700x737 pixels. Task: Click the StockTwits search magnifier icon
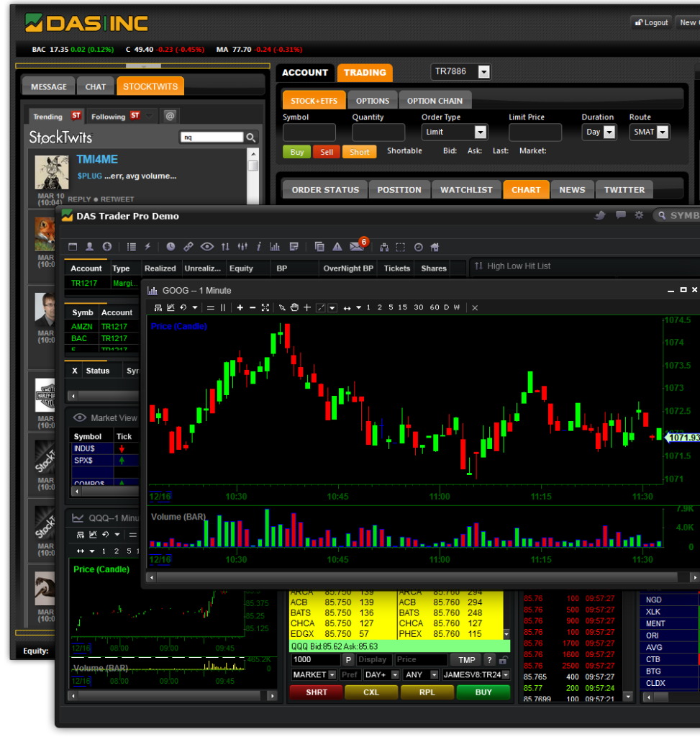tap(251, 137)
